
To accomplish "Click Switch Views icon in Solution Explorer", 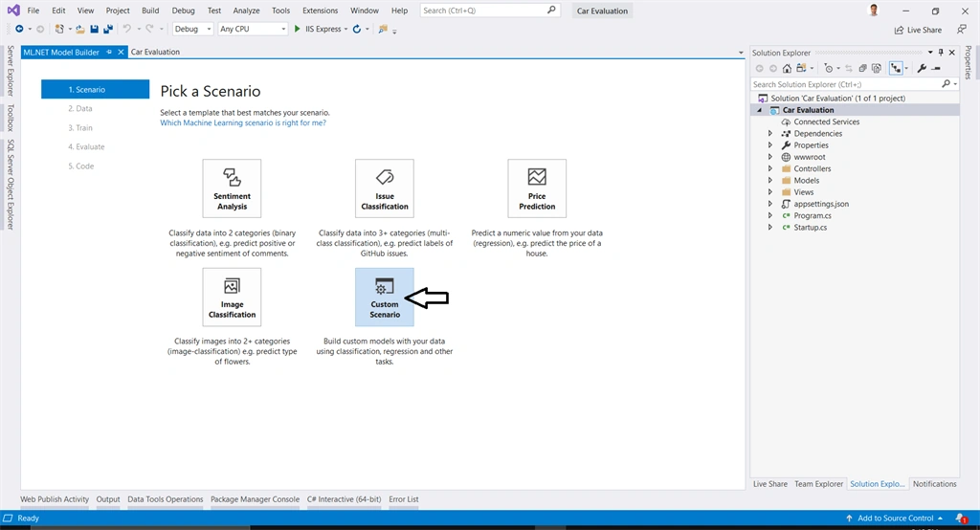I will pyautogui.click(x=801, y=68).
